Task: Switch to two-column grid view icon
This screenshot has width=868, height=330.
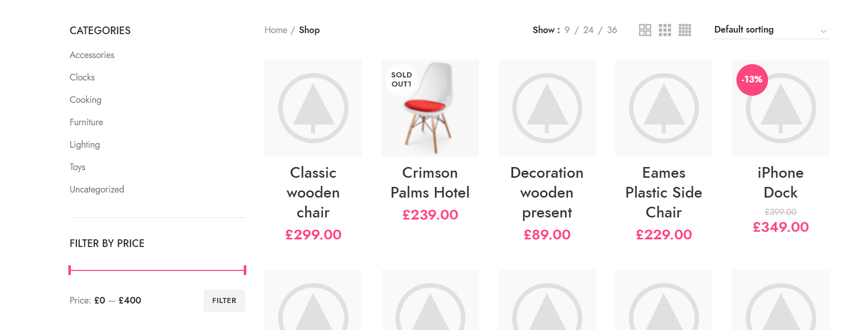Action: click(645, 30)
